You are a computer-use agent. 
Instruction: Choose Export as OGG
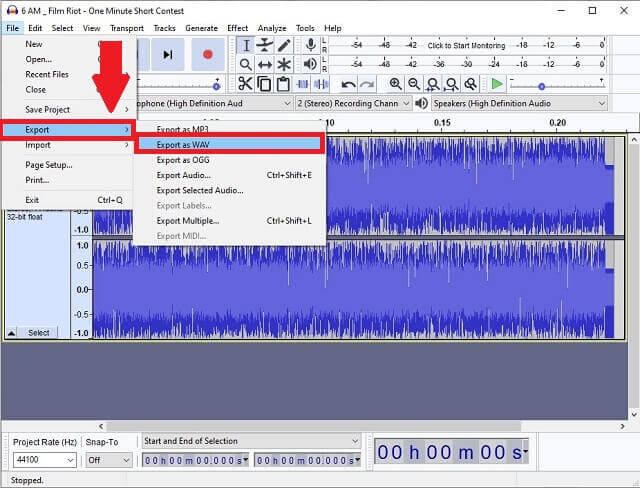(229, 160)
